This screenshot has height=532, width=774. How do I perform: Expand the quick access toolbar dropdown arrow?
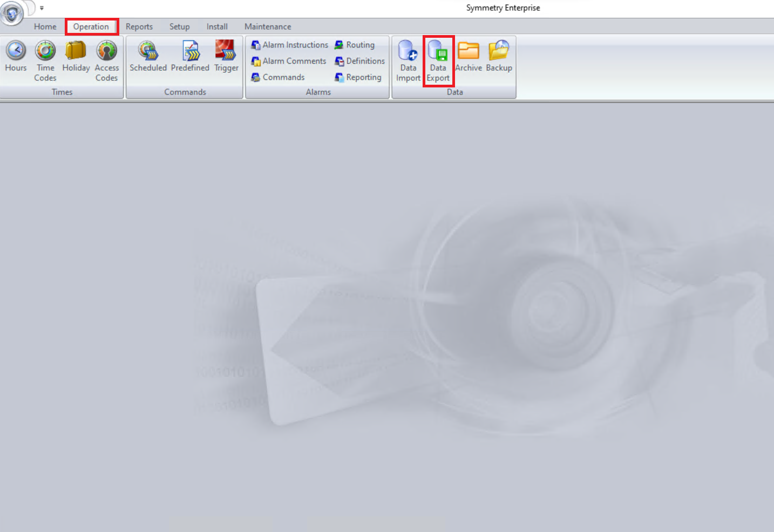pos(42,8)
